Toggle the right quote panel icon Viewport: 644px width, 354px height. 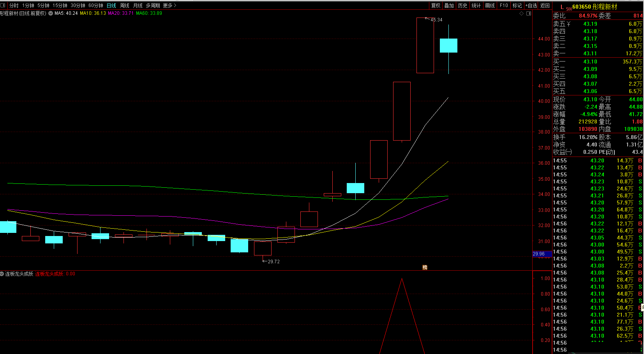click(529, 13)
